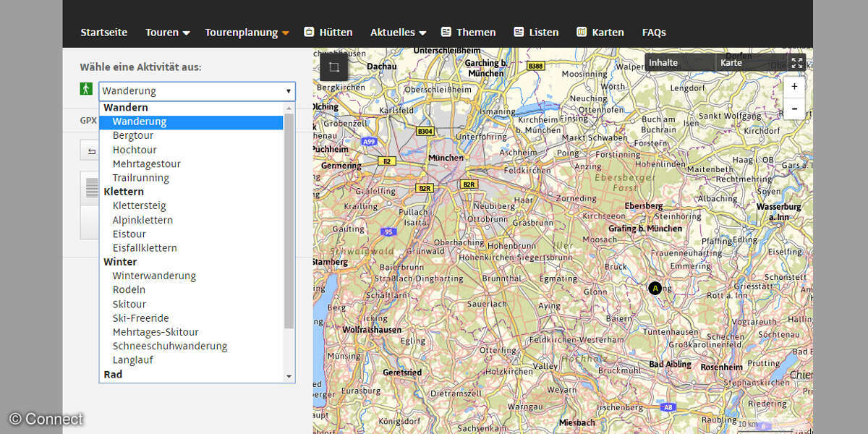Viewport: 868px width, 434px height.
Task: Click the Listen list icon in navigation
Action: (x=519, y=32)
